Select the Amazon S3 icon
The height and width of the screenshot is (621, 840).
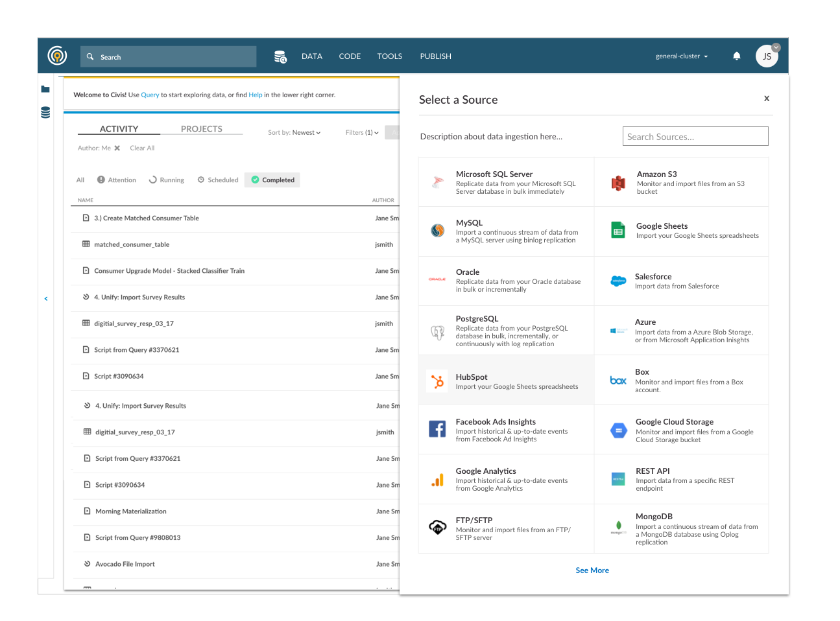coord(619,183)
